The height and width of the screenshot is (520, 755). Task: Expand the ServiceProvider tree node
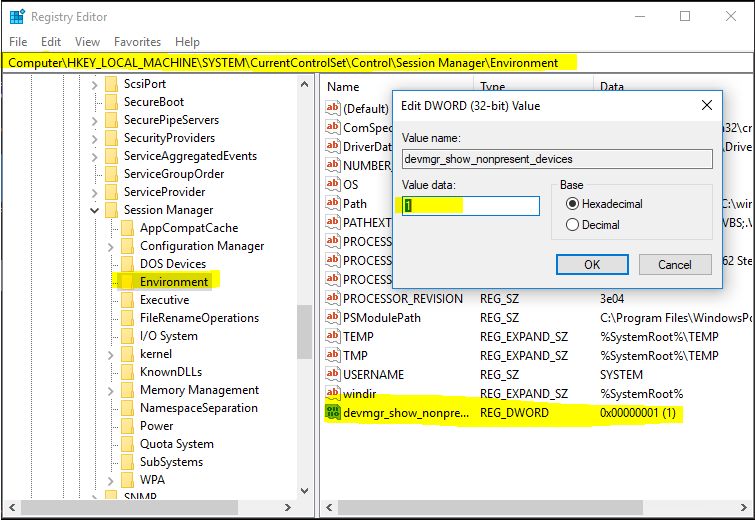pos(95,194)
